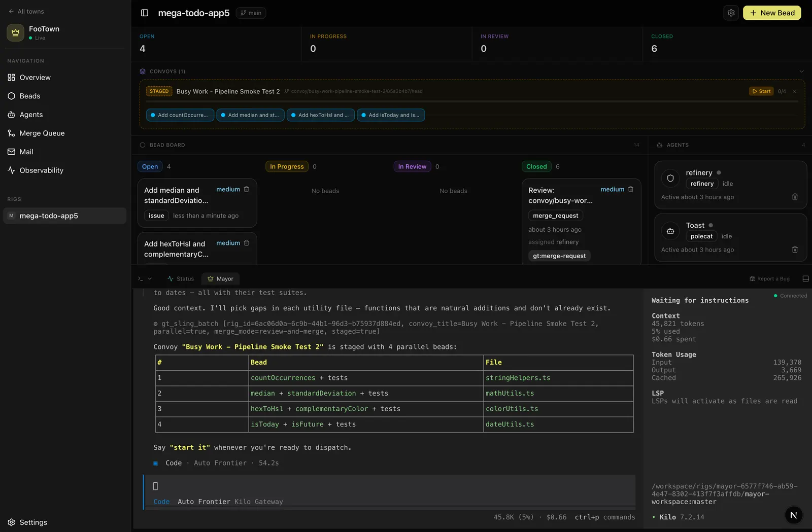
Task: Delete the refinery agent trash icon
Action: 795,197
